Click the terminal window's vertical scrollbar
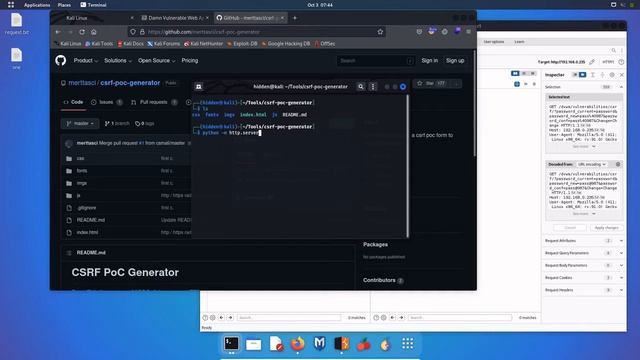The image size is (640, 360). point(407,166)
